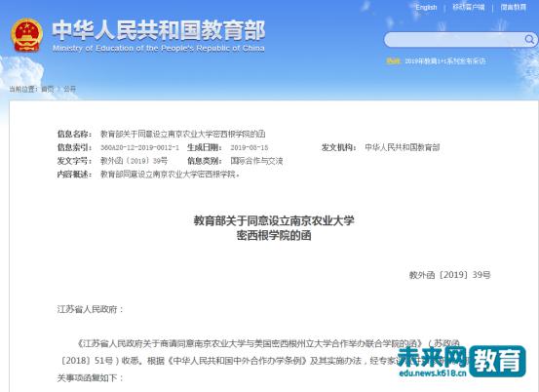This screenshot has height=392, width=539.
Task: Focus the site search input field
Action: point(454,40)
